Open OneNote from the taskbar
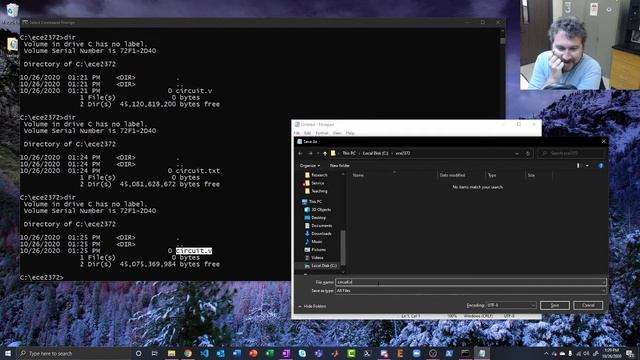This screenshot has height=360, width=640. (286, 353)
